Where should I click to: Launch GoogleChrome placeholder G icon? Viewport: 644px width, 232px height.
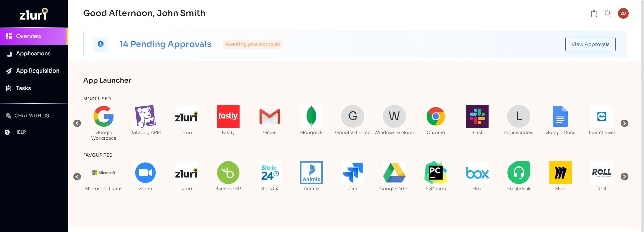(353, 117)
